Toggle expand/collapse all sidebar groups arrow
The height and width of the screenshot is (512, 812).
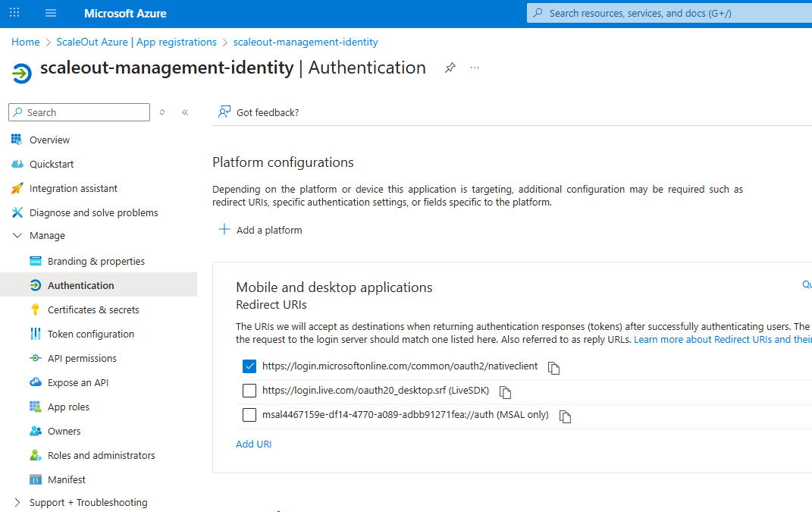click(x=162, y=112)
